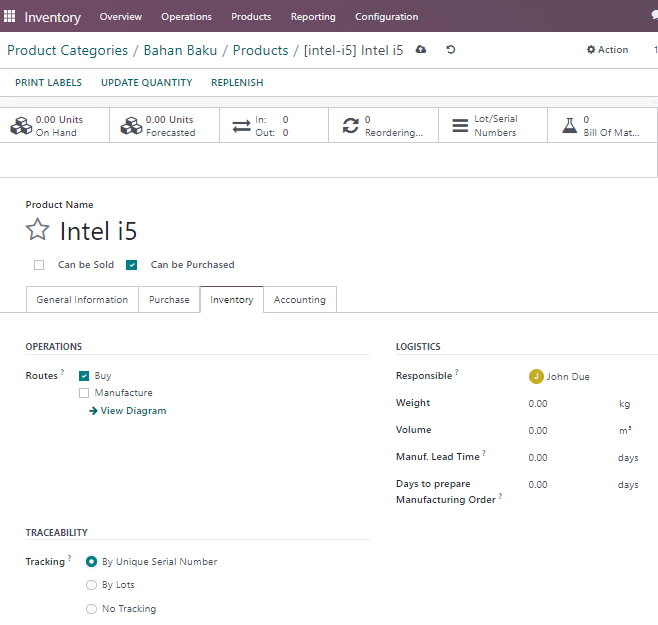Switch to Accounting tab

tap(300, 300)
